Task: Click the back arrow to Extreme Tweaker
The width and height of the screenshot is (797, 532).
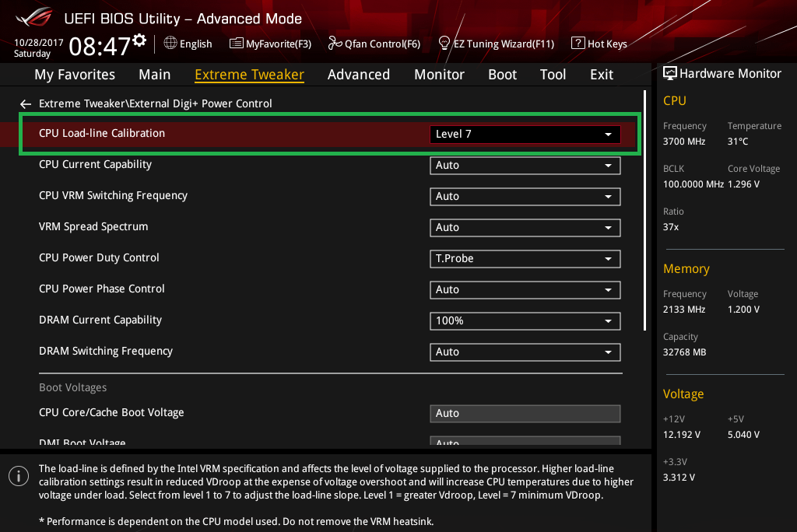Action: 26,104
